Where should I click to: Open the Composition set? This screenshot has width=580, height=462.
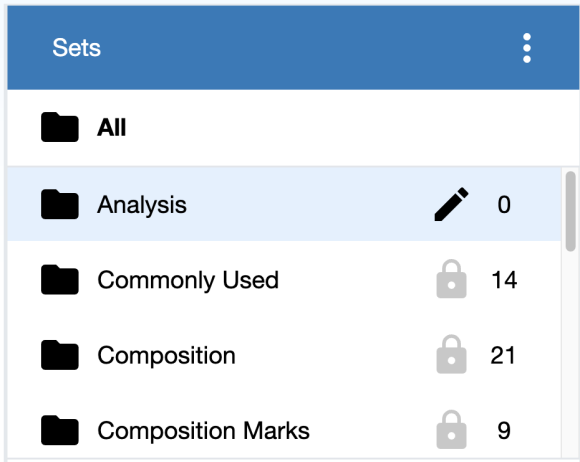click(284, 355)
